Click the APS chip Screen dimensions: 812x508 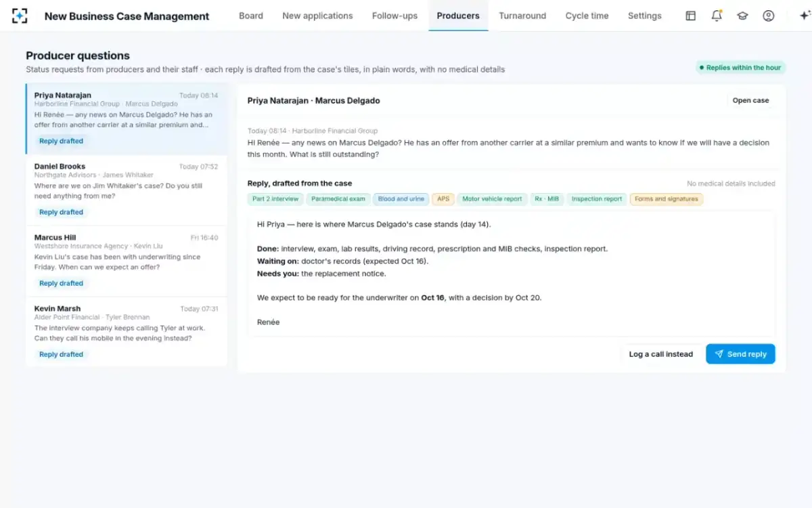coord(443,199)
